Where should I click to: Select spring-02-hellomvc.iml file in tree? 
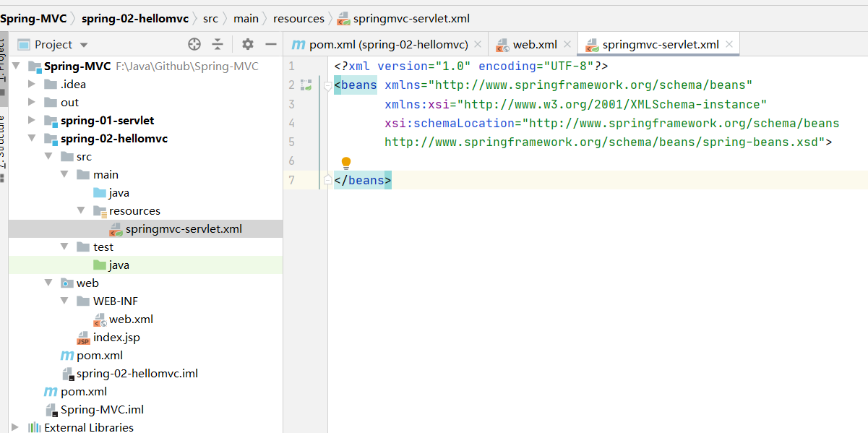click(137, 374)
